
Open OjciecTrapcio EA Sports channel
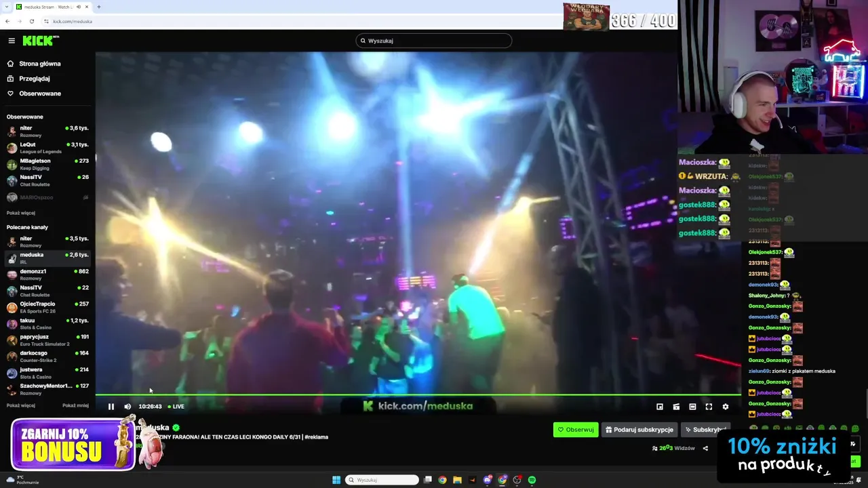47,307
